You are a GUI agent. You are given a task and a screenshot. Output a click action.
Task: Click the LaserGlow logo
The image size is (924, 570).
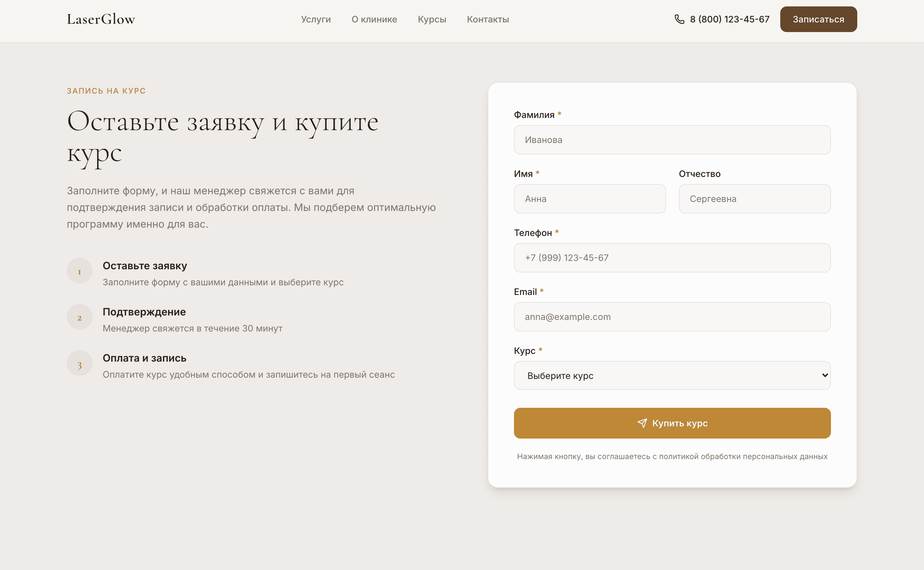[x=101, y=19]
